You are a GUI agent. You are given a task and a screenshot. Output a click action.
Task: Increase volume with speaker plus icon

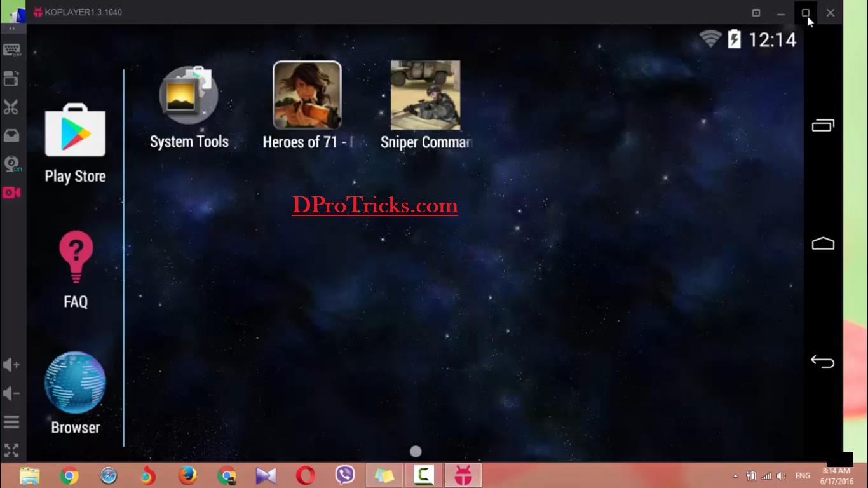tap(11, 365)
